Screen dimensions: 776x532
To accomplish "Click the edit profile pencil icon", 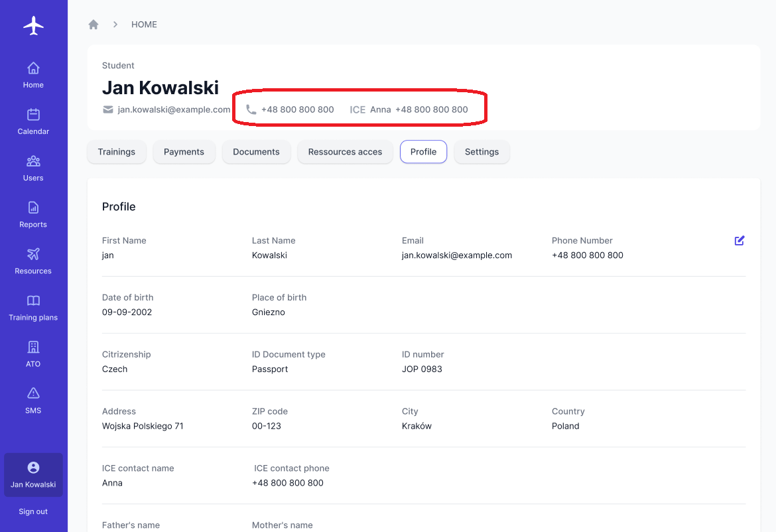I will pos(740,241).
